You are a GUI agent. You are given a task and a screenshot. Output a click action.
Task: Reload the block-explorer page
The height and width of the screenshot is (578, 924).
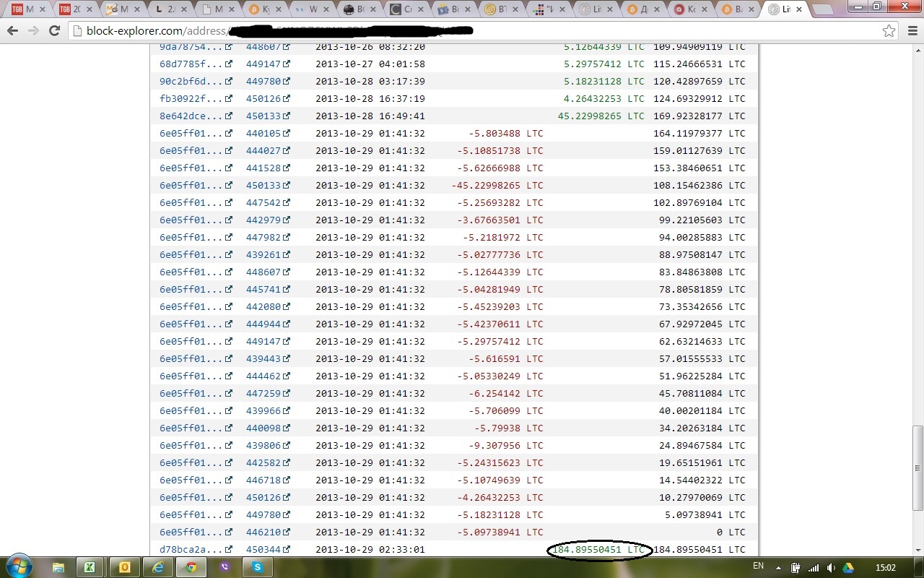tap(54, 31)
